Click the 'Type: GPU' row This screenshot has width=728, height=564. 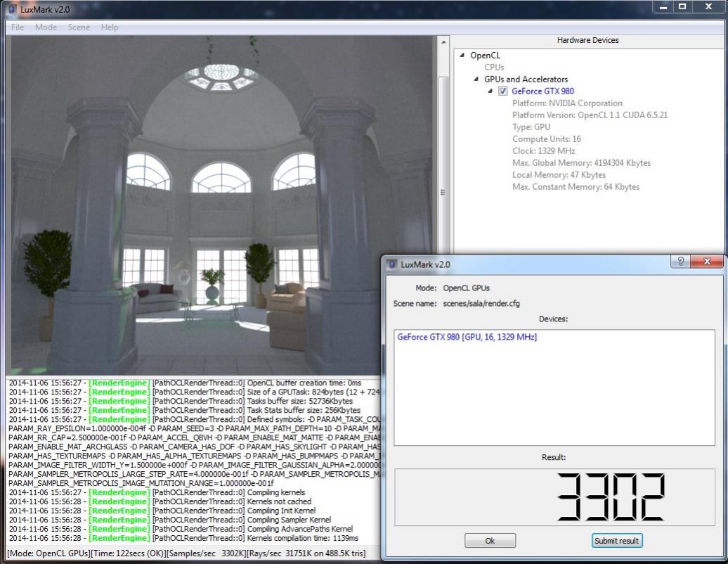click(531, 127)
